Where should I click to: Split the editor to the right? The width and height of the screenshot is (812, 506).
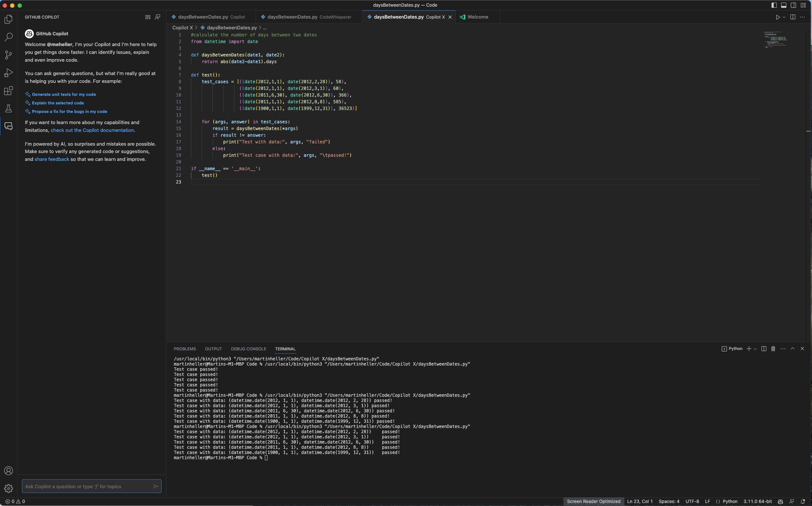coord(793,17)
